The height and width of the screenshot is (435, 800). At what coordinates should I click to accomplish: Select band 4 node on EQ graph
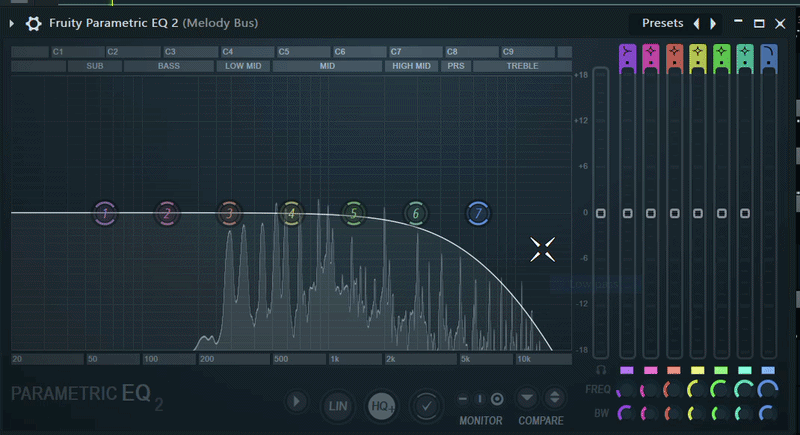coord(291,213)
